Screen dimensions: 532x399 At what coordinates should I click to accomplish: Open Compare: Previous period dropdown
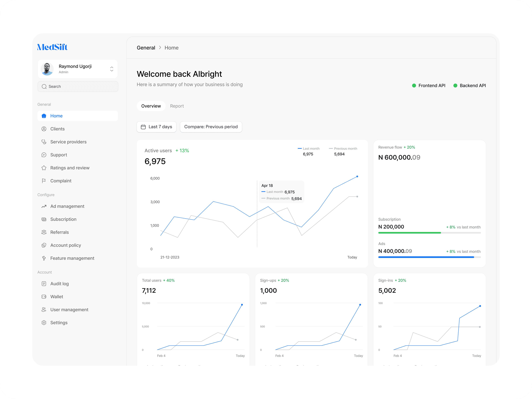[x=211, y=127]
